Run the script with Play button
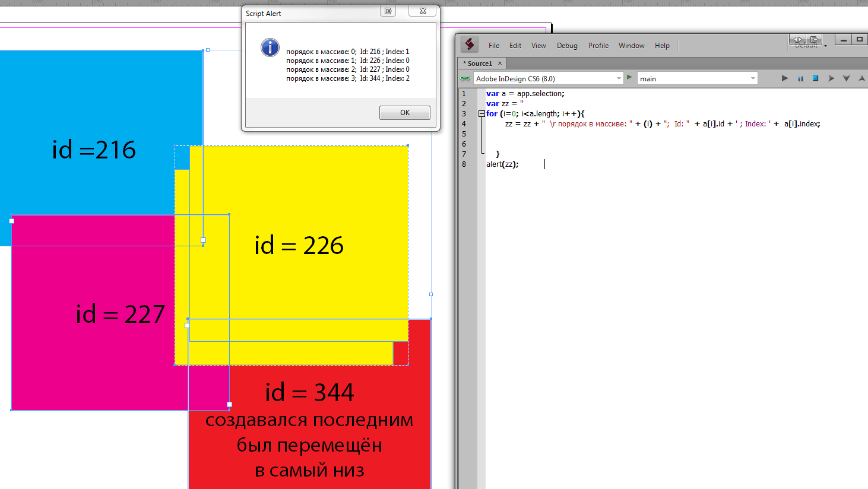Image resolution: width=868 pixels, height=489 pixels. [784, 78]
